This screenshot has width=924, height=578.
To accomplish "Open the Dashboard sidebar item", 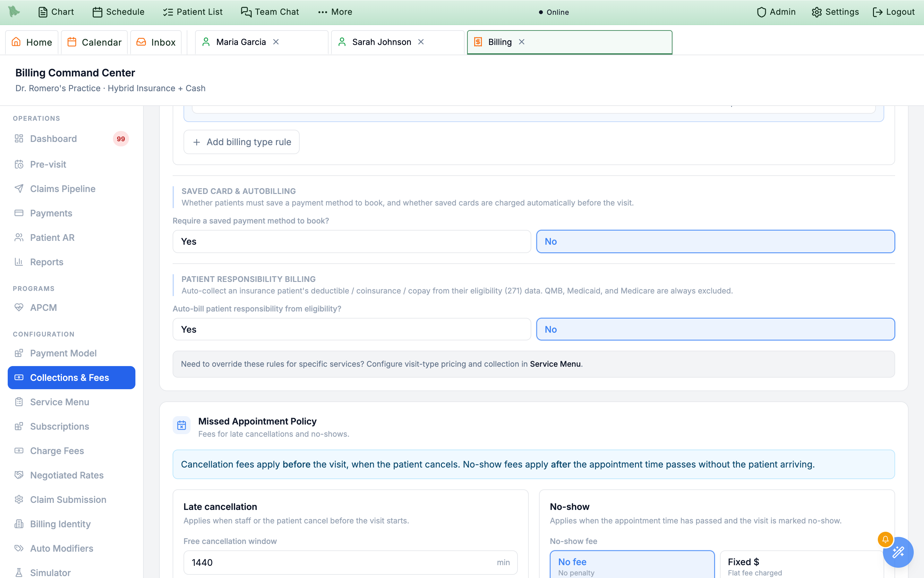I will 72,139.
